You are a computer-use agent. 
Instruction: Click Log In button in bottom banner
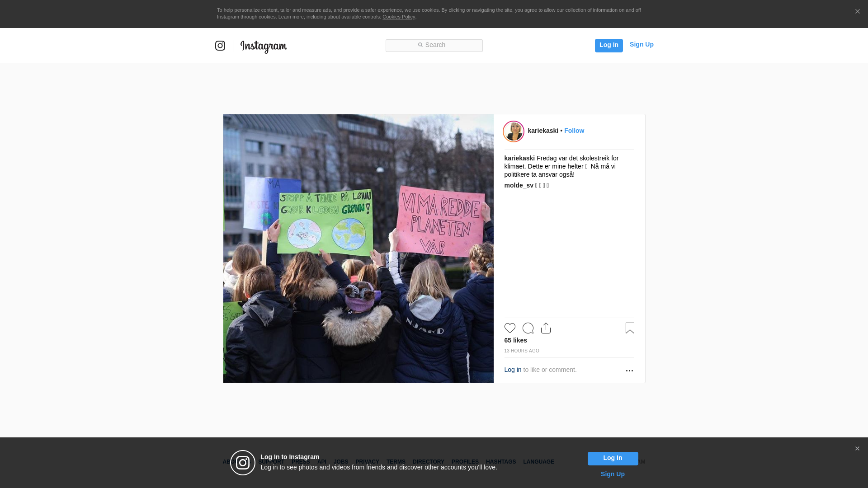613,459
